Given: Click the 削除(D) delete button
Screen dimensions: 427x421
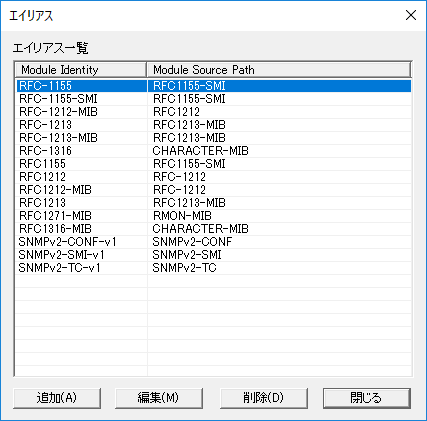Looking at the screenshot, I should pyautogui.click(x=264, y=398).
